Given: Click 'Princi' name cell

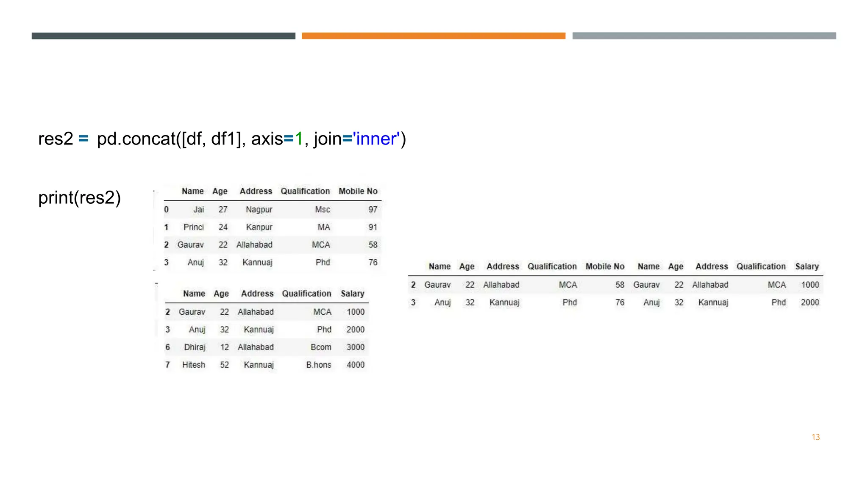Looking at the screenshot, I should tap(193, 227).
